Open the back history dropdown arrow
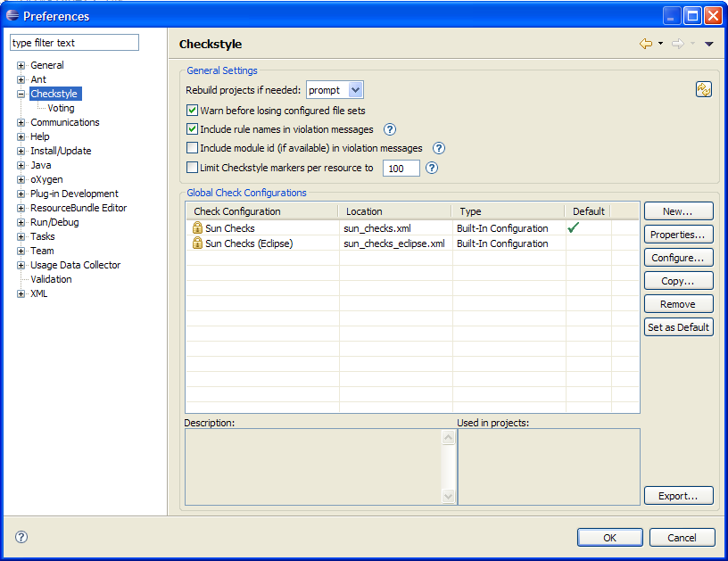The width and height of the screenshot is (728, 561). [660, 44]
